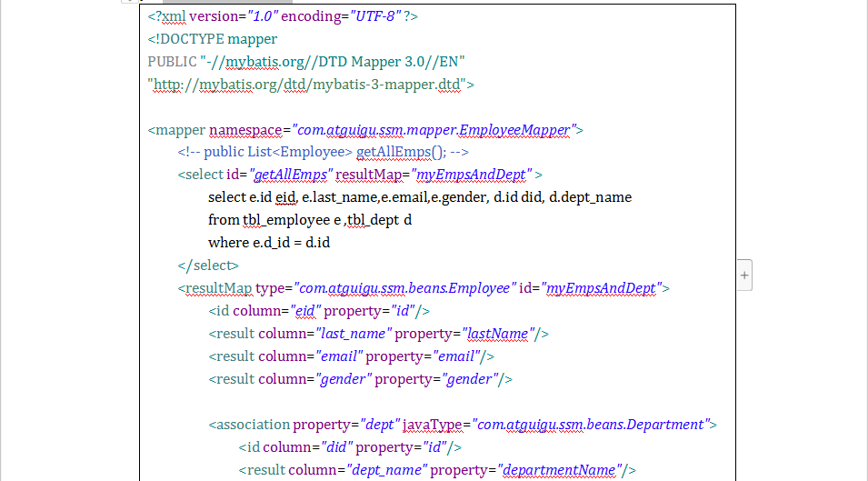The height and width of the screenshot is (481, 868).
Task: Click the '<!DOCTYPE mapper' line
Action: point(212,39)
